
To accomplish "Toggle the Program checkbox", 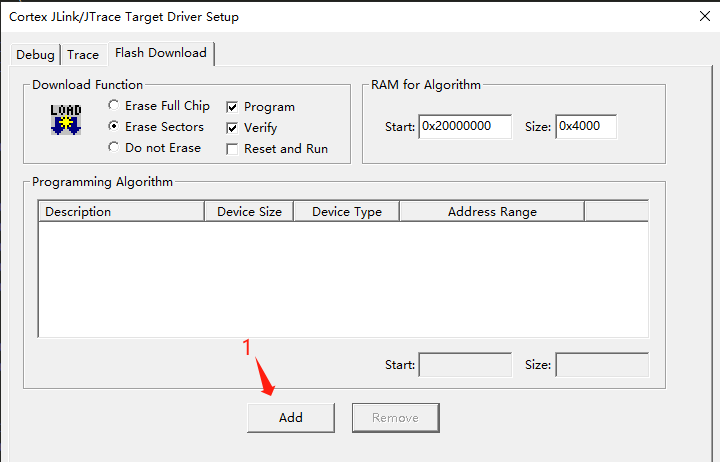I will [233, 107].
